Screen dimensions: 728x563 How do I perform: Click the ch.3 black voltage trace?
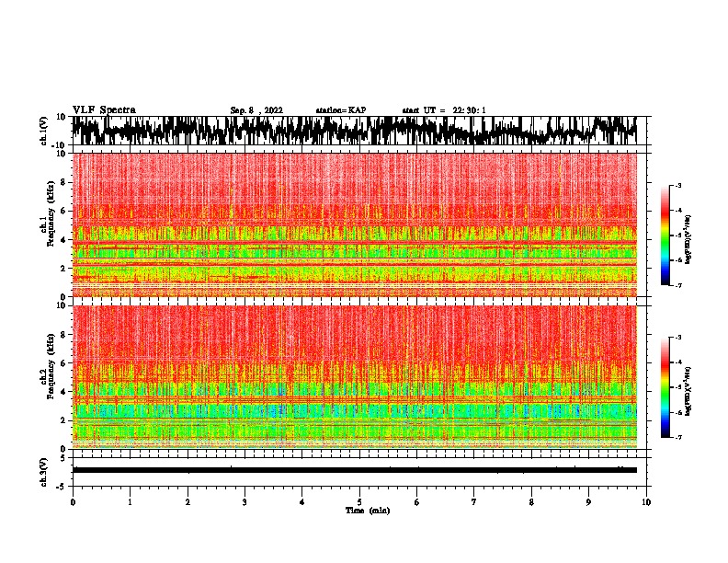tap(354, 470)
